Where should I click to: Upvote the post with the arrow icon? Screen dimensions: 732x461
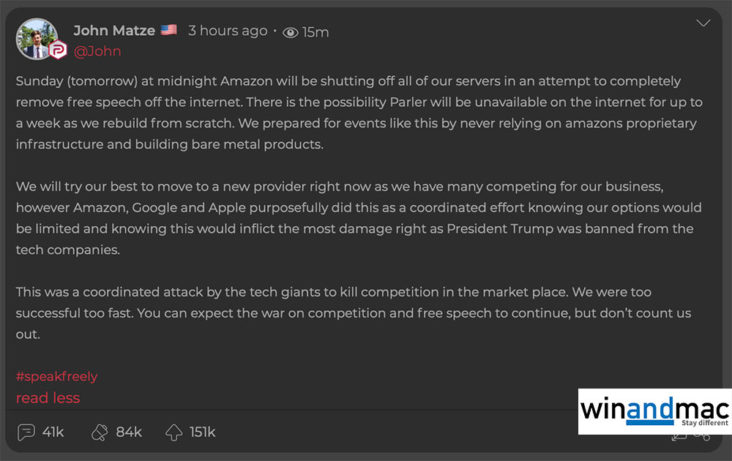[x=174, y=432]
